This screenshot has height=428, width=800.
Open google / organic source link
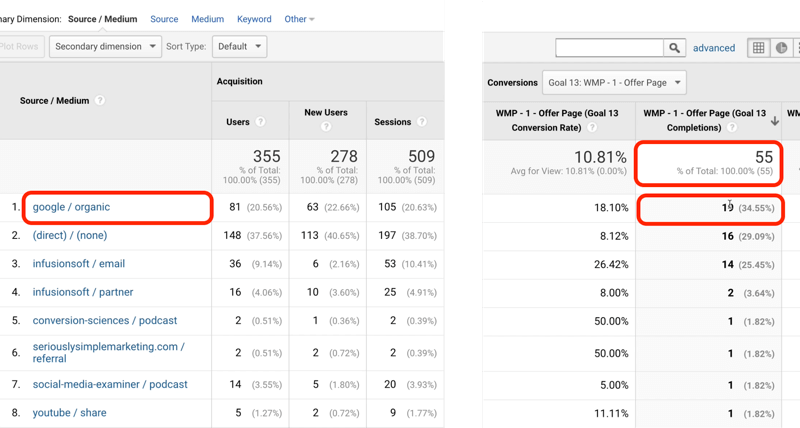coord(71,207)
